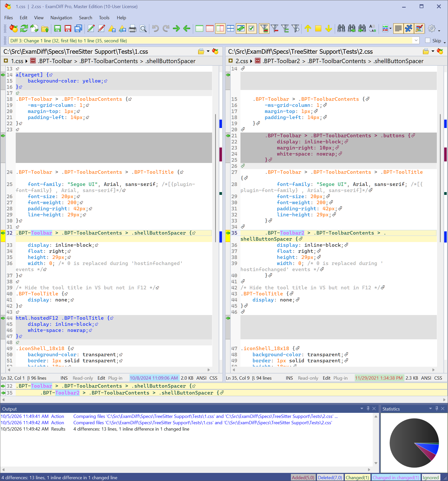Show only the first file pane (green)
448x481 pixels.
[x=199, y=28]
